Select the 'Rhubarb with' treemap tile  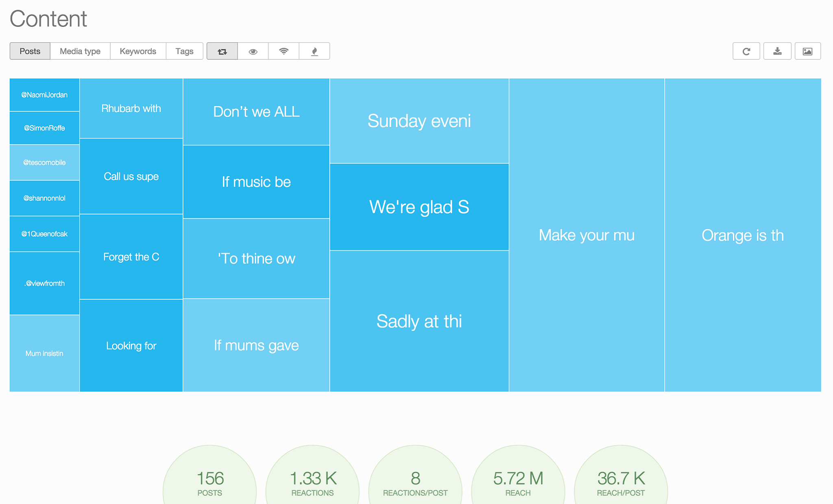(131, 109)
